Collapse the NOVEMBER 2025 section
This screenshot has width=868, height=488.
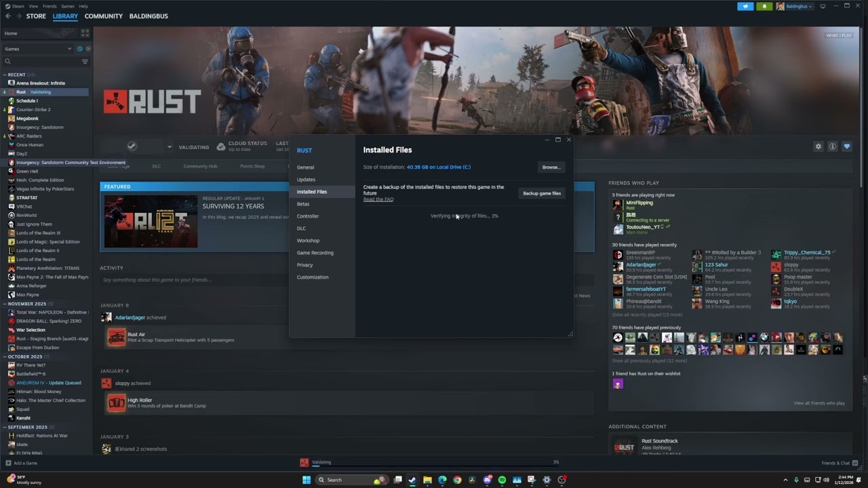(x=5, y=304)
